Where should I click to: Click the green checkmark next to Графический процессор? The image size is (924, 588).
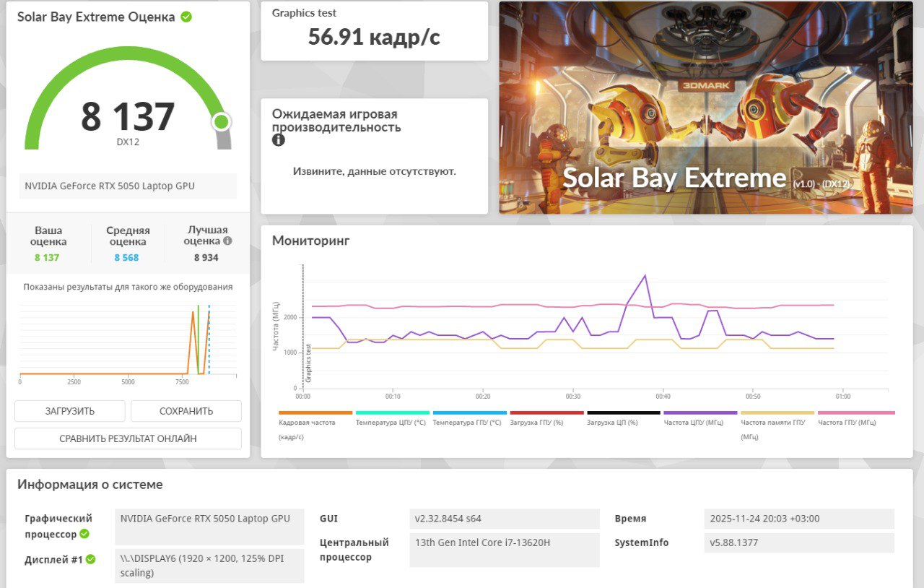84,535
